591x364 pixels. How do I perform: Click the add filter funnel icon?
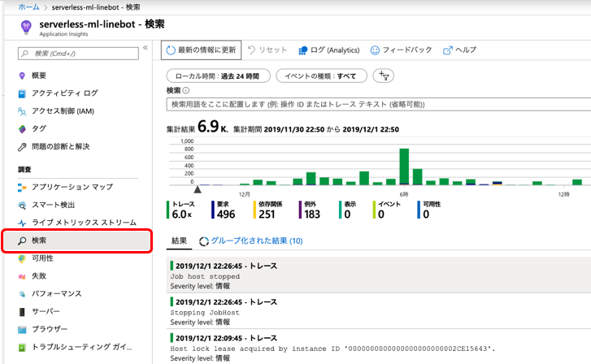[384, 76]
